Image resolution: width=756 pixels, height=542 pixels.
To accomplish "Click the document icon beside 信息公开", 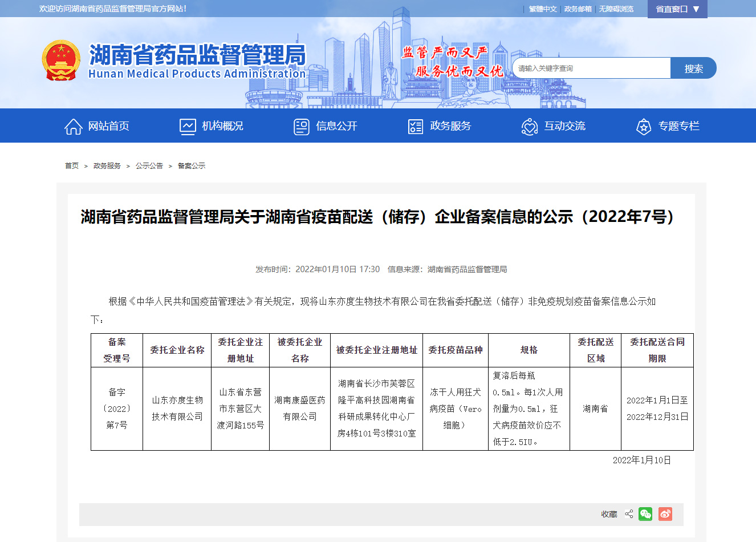I will pyautogui.click(x=301, y=126).
